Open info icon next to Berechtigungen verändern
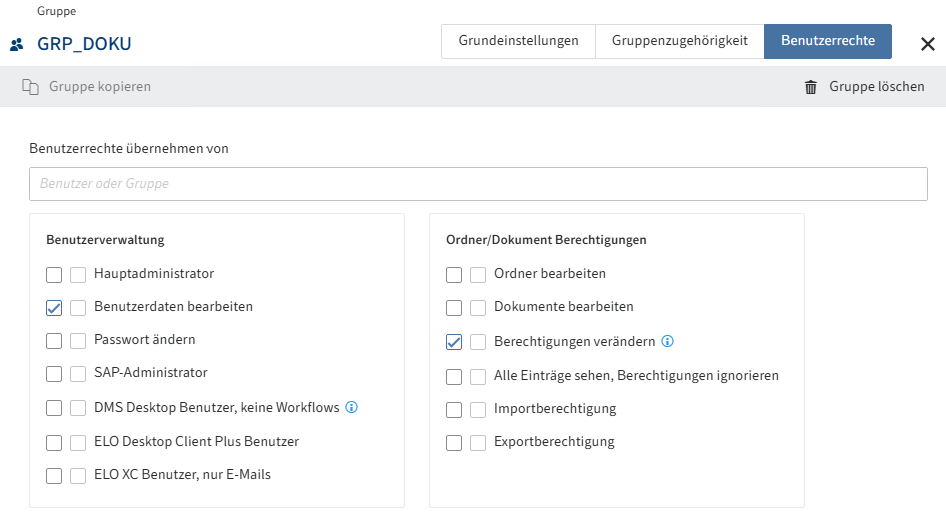Image resolution: width=946 pixels, height=523 pixels. [667, 341]
